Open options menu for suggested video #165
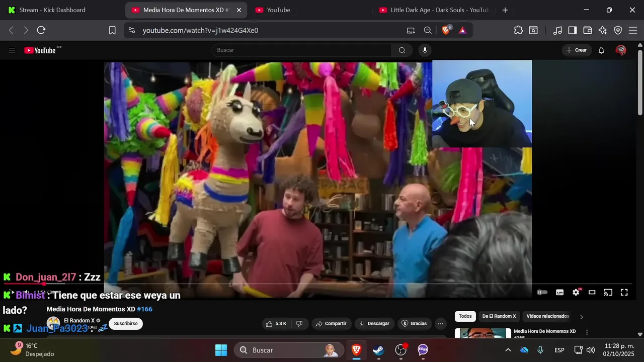The image size is (644, 362). click(587, 332)
